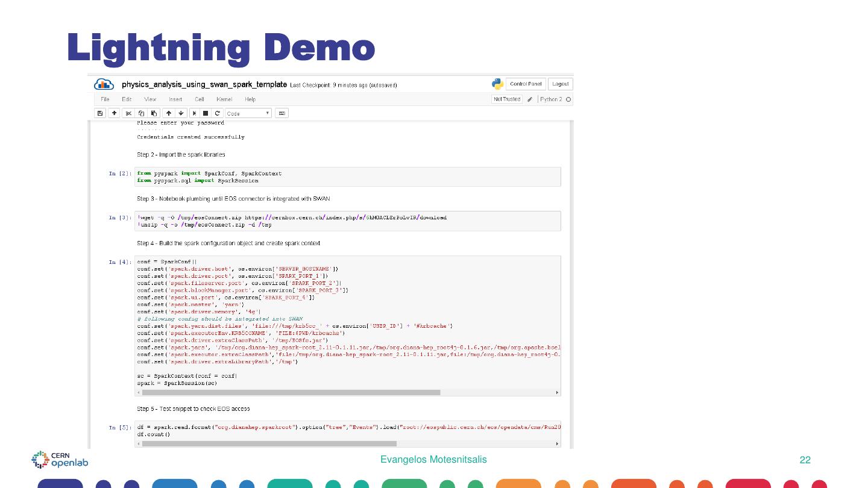The image size is (868, 488).
Task: Move the cell down with the arrow icon
Action: 181,113
